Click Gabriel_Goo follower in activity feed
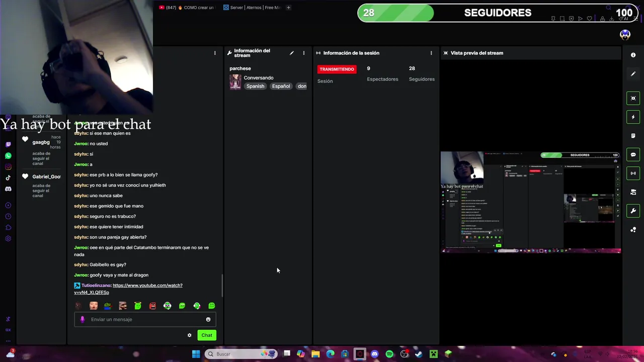Image resolution: width=644 pixels, height=362 pixels. pos(46,177)
